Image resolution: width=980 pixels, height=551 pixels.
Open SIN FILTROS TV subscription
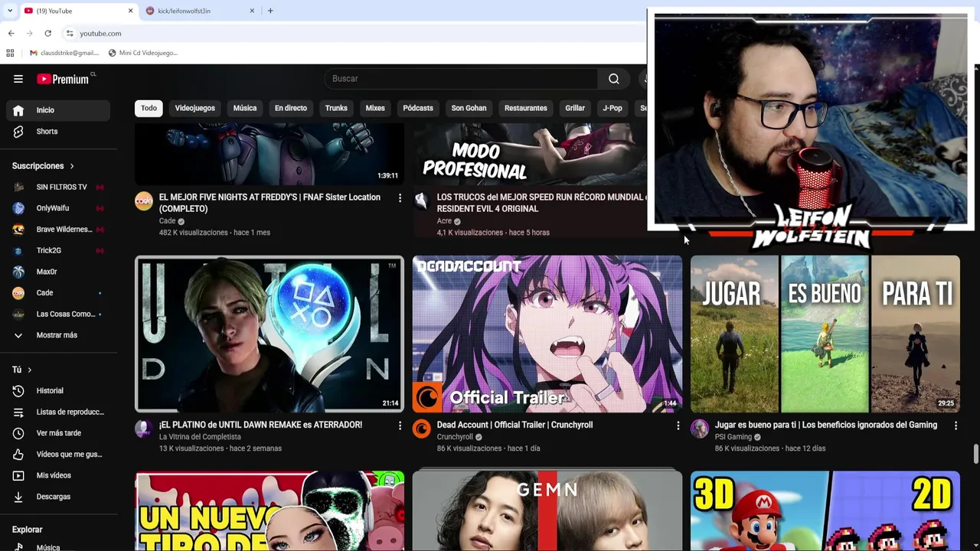coord(58,187)
